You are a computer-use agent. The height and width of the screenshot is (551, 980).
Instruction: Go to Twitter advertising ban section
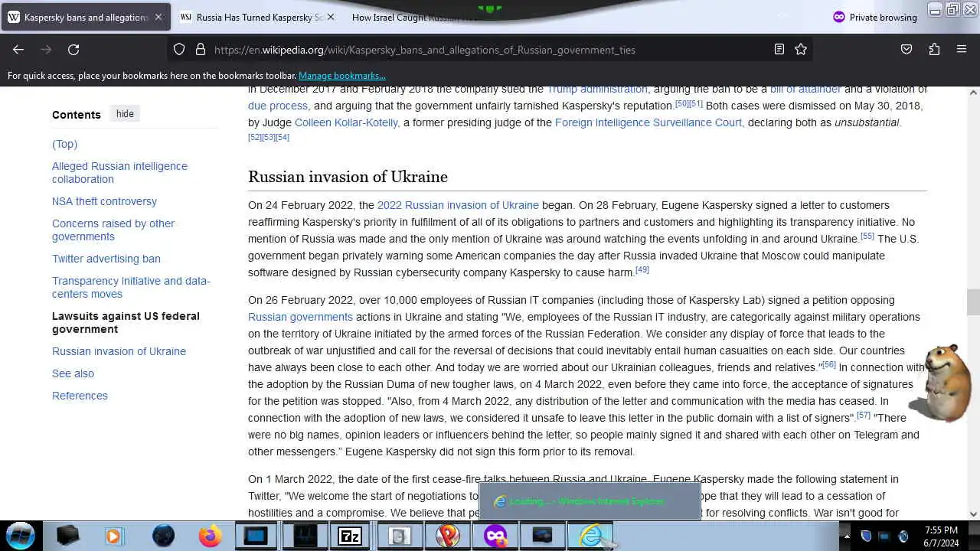tap(106, 259)
